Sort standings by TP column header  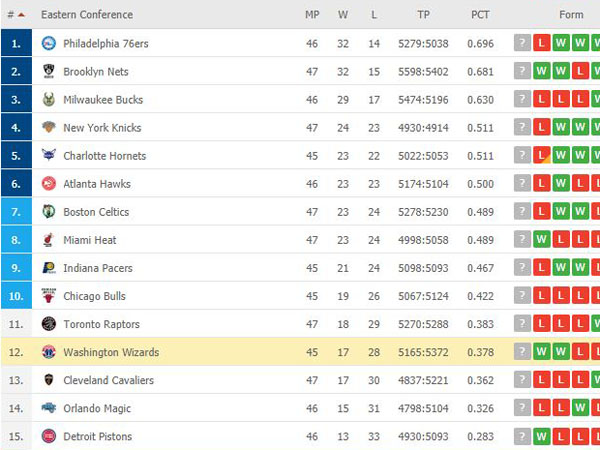pyautogui.click(x=423, y=15)
